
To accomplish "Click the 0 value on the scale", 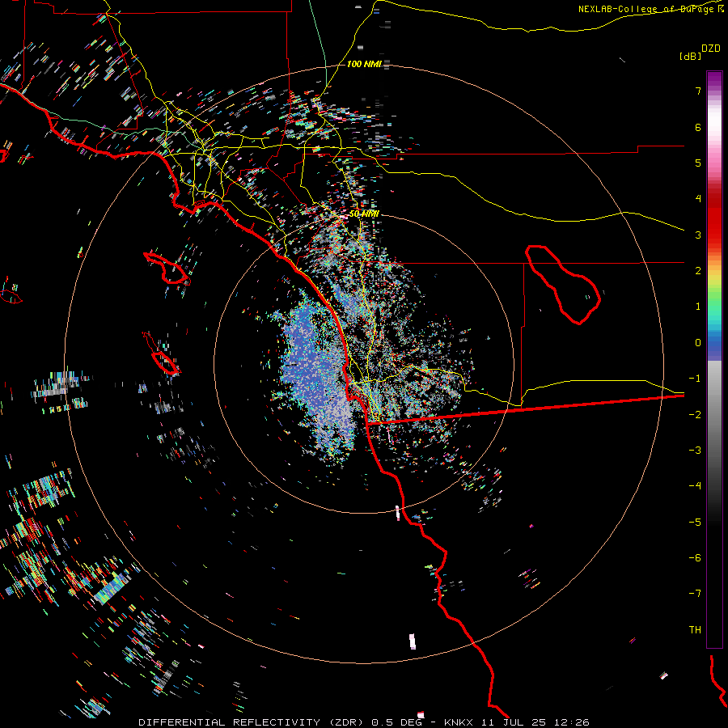I will pyautogui.click(x=698, y=343).
